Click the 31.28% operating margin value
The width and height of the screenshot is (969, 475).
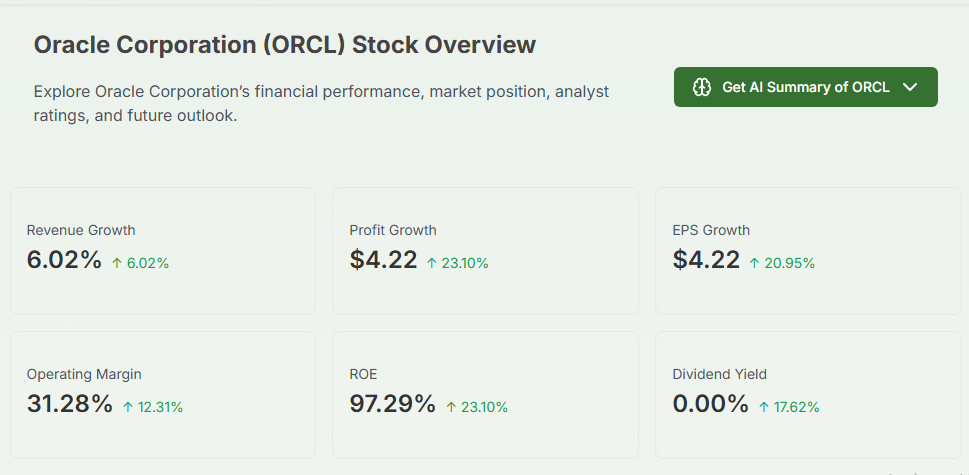(70, 405)
